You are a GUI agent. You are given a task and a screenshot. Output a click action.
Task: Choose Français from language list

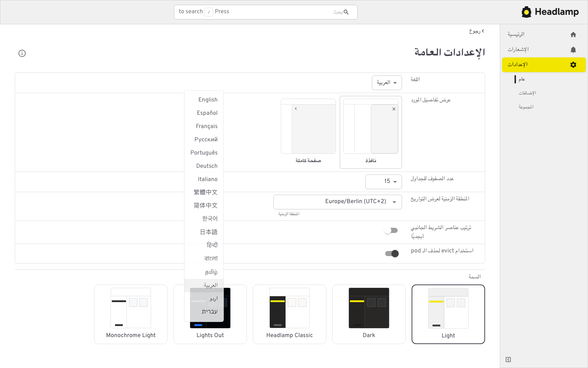point(204,126)
